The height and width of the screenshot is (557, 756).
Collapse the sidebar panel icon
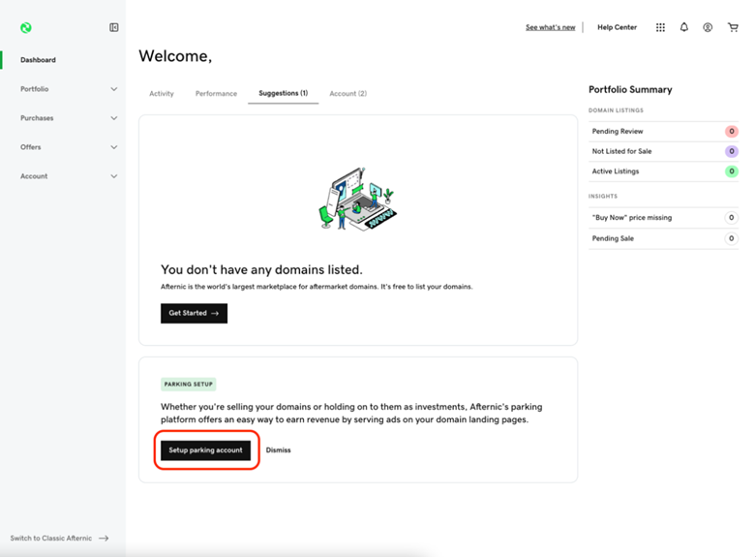114,27
